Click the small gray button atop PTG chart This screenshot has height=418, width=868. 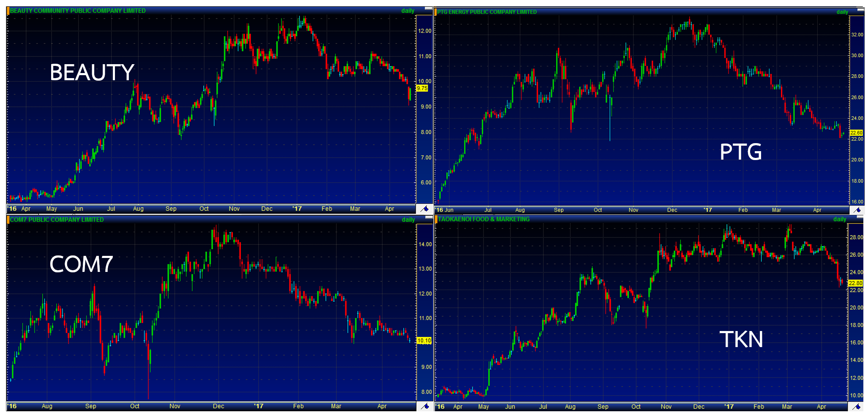pos(860,9)
